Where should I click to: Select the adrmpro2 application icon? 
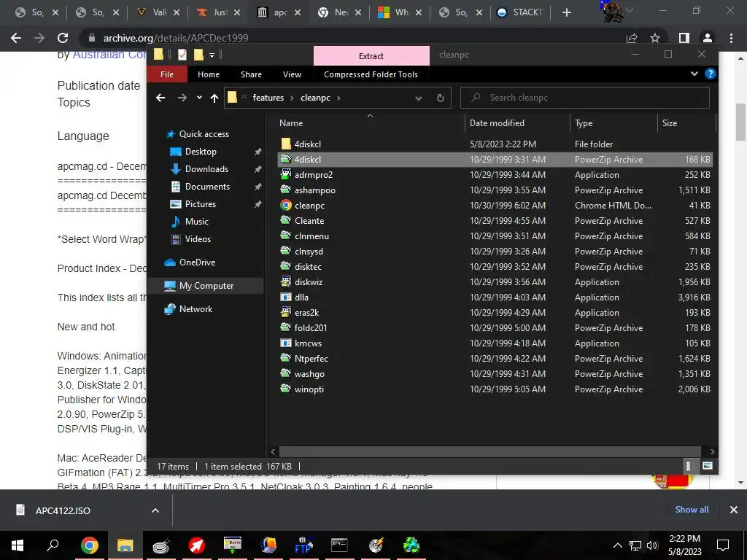click(x=286, y=174)
